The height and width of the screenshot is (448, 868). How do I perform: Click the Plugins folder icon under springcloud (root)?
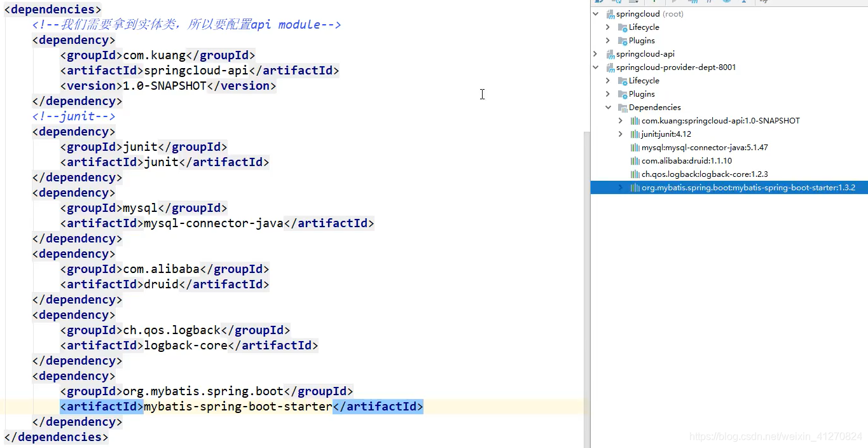(623, 41)
